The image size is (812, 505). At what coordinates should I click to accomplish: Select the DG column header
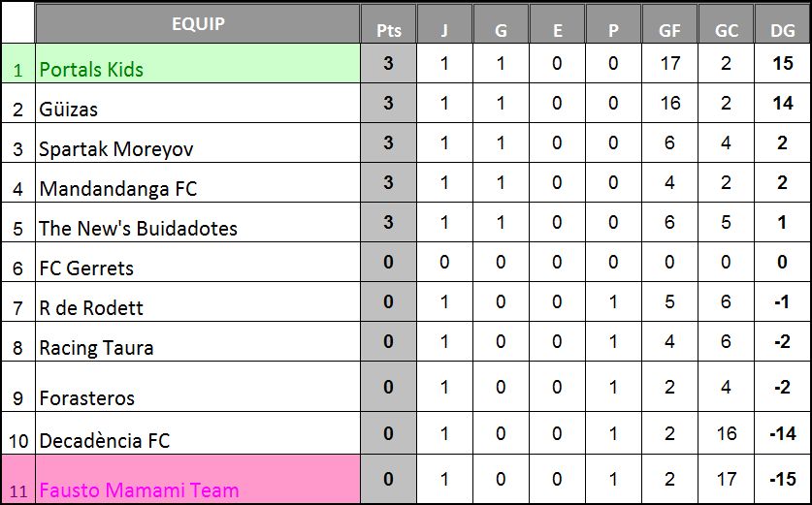[783, 24]
